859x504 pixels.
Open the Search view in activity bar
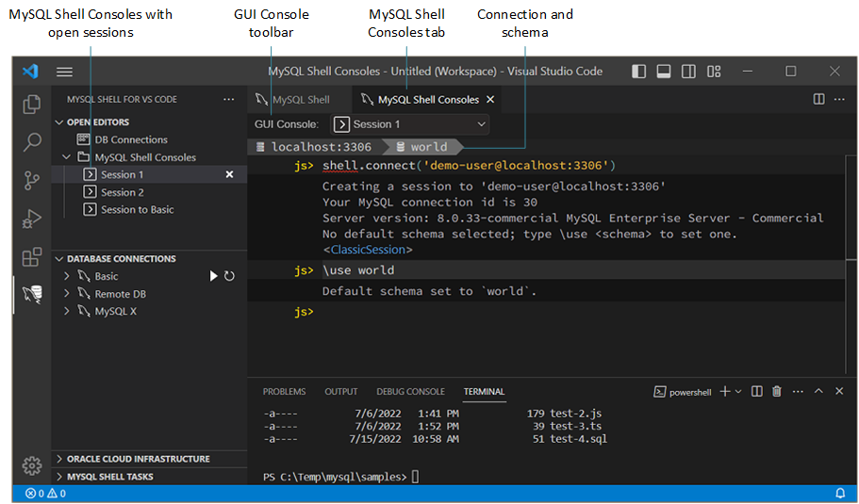point(32,142)
